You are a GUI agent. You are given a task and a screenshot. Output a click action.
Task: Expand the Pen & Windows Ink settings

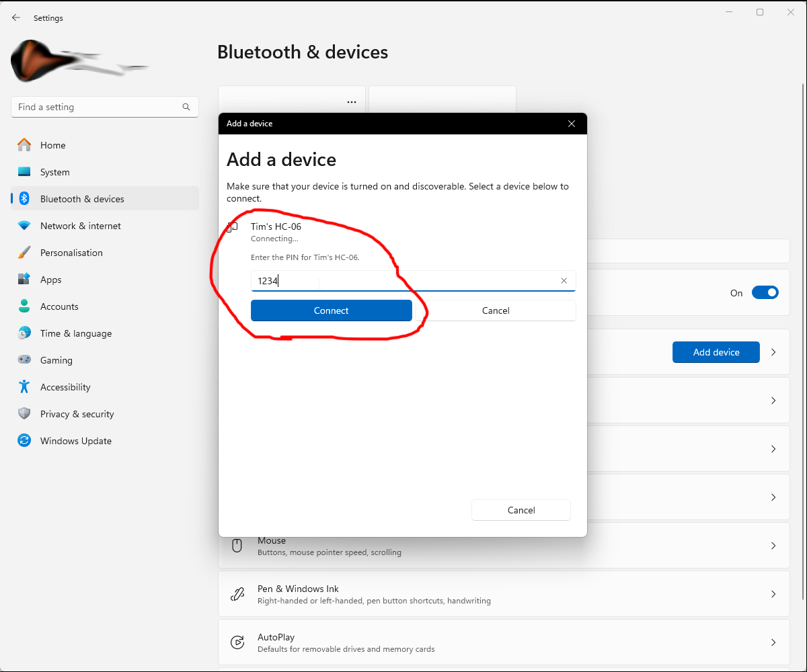(773, 594)
